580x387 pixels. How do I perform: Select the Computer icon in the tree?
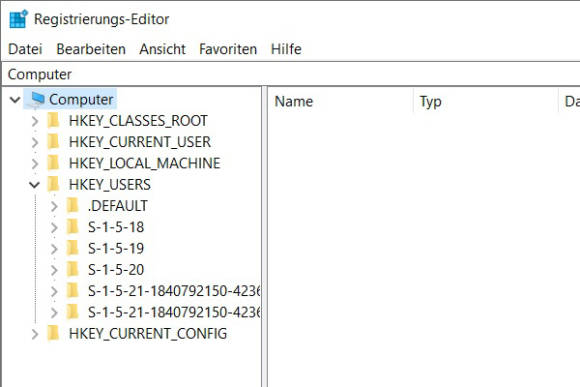tap(37, 99)
